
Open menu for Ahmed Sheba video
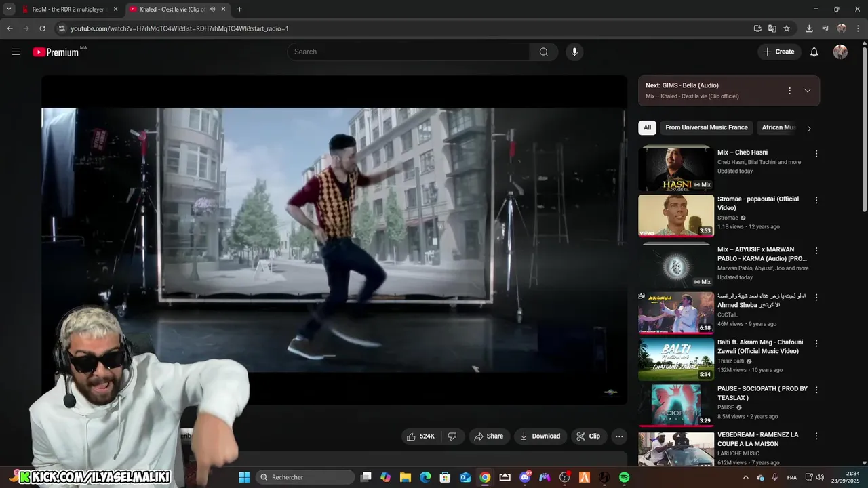click(816, 298)
